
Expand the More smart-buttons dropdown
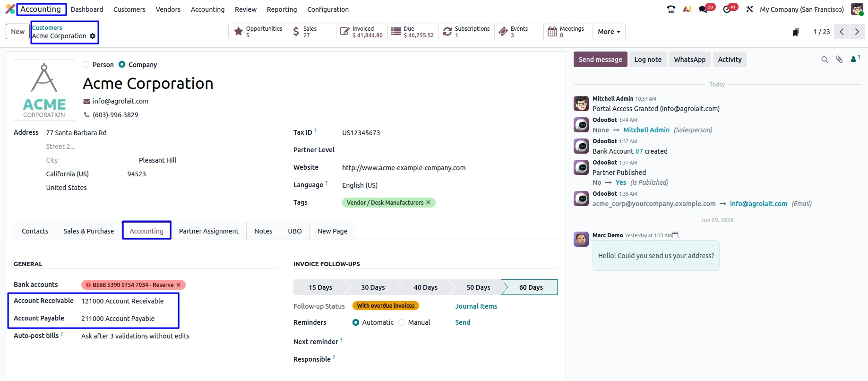[x=609, y=32]
